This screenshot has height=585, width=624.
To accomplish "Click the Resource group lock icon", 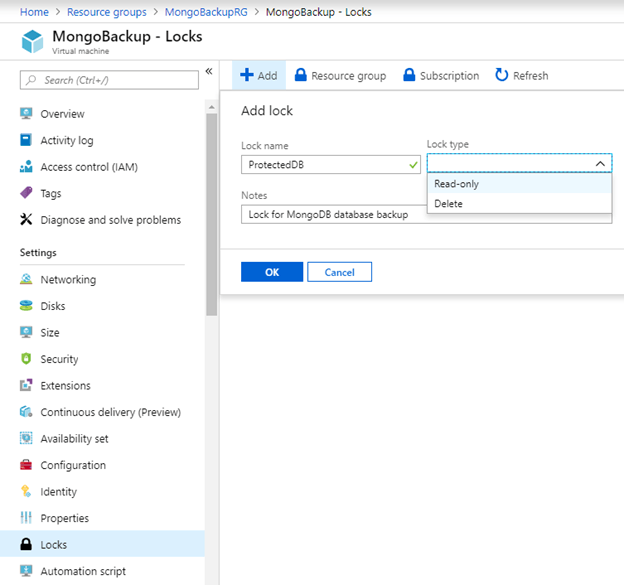I will [301, 75].
